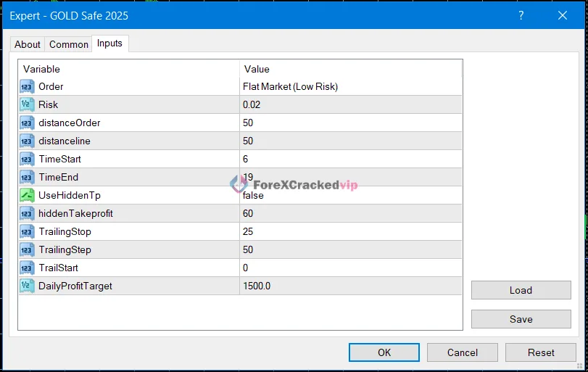Save inputs using the Save button
Screen dimensions: 588x372
click(x=521, y=319)
